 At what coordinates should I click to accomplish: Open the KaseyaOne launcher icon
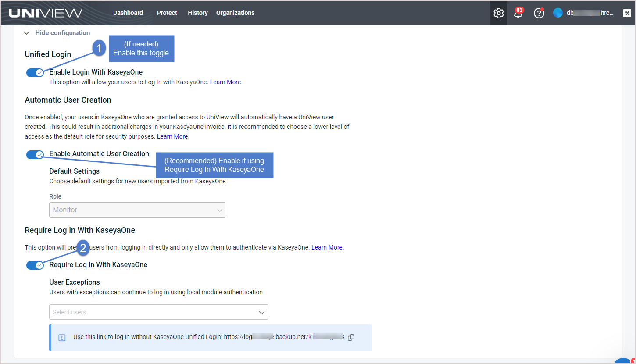[627, 13]
